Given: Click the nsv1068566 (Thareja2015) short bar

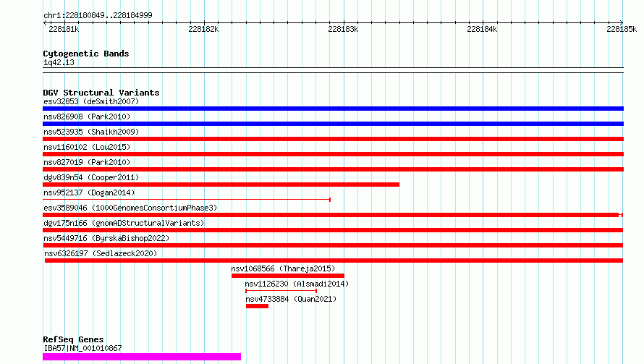Looking at the screenshot, I should pyautogui.click(x=288, y=276).
